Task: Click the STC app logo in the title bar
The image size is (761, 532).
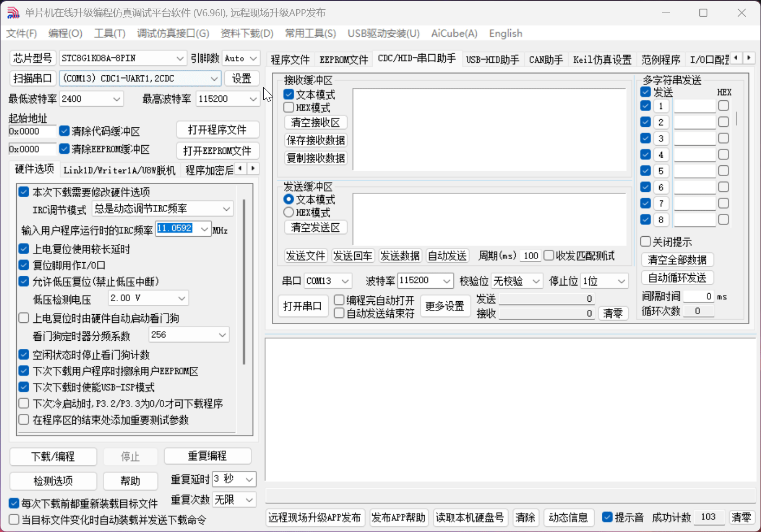Action: (x=12, y=12)
